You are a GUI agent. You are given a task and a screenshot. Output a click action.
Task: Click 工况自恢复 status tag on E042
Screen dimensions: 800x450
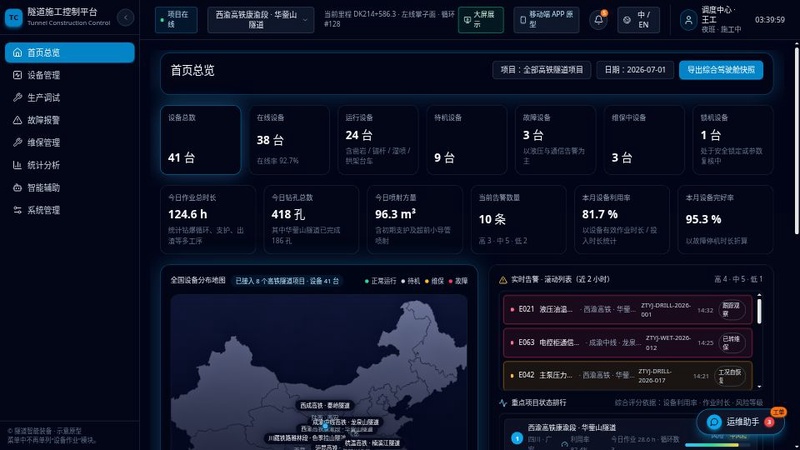(732, 376)
